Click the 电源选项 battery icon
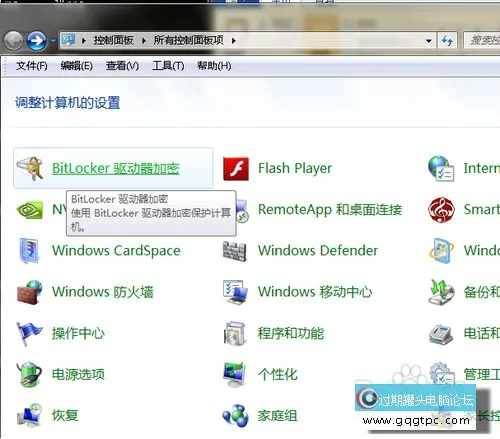Viewport: 500px width, 439px height. [x=29, y=375]
